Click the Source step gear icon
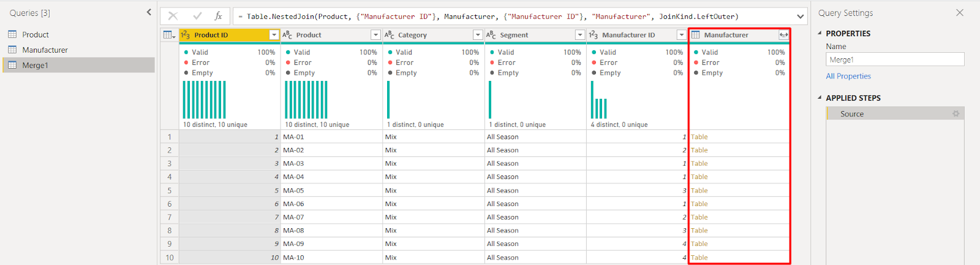980x265 pixels. coord(956,113)
